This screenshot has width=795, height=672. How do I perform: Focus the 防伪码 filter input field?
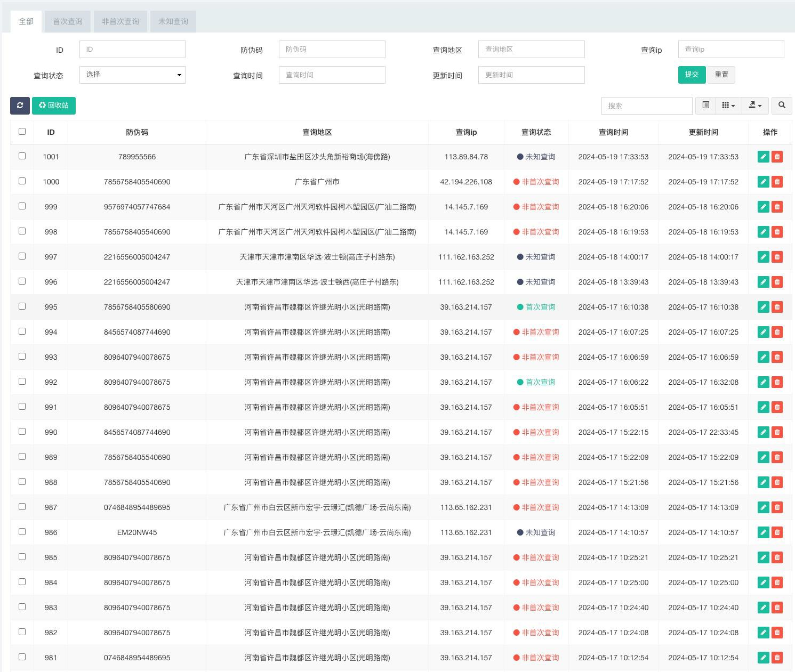pyautogui.click(x=332, y=49)
